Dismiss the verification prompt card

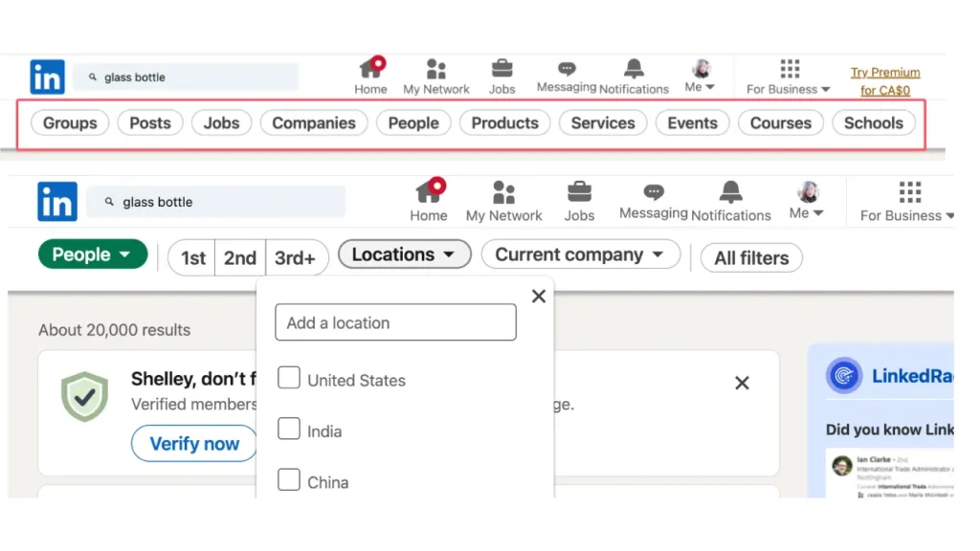pyautogui.click(x=742, y=383)
